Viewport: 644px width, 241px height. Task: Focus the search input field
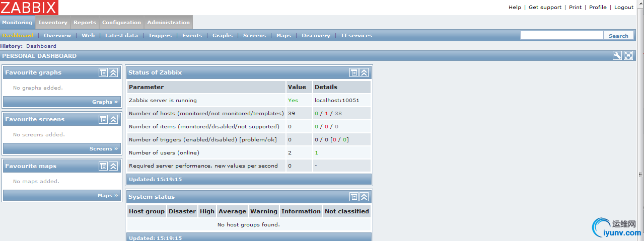point(561,35)
